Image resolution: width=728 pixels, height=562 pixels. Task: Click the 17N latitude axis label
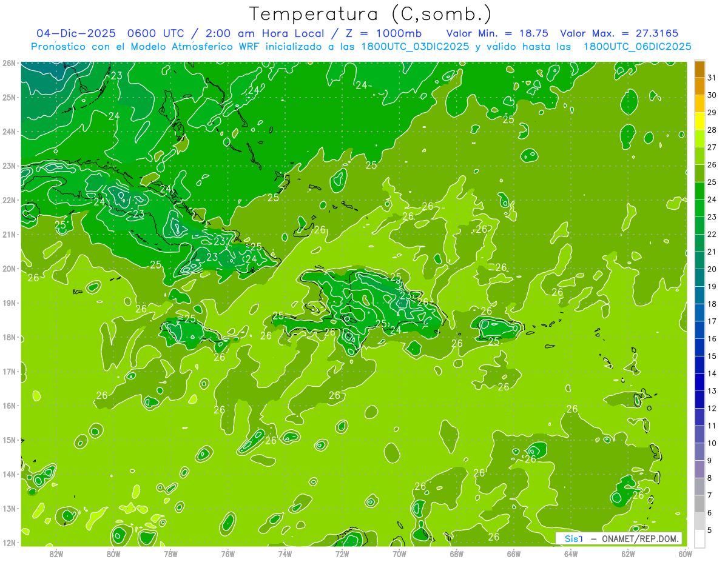[x=10, y=372]
